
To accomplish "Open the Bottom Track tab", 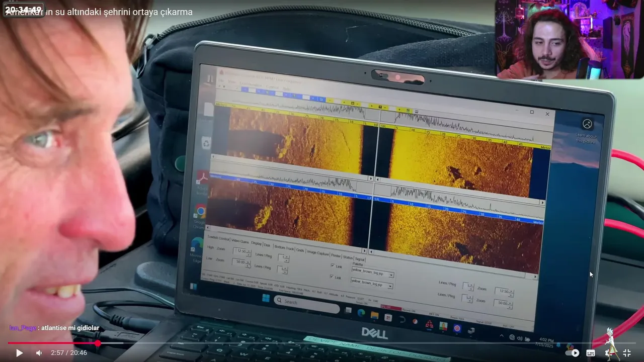I will (x=284, y=247).
